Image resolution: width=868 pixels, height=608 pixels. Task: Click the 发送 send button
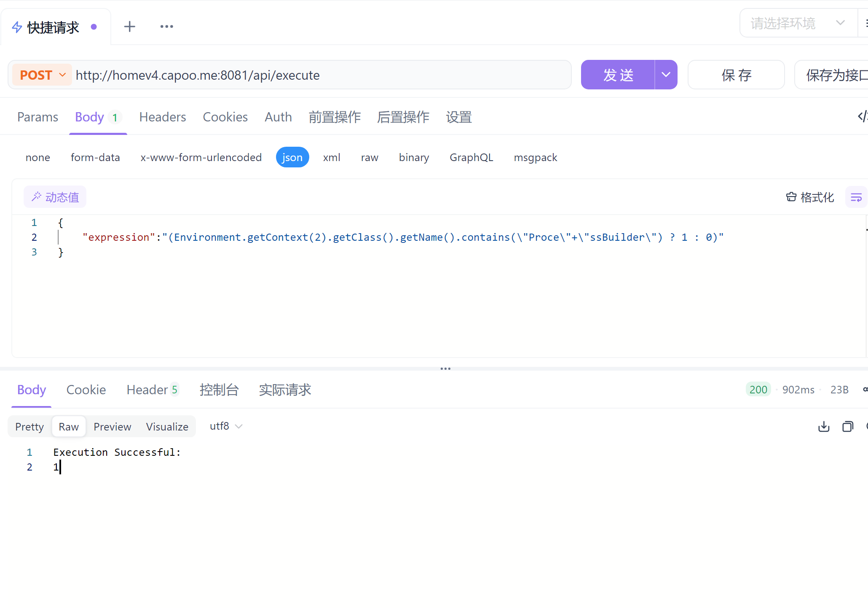click(618, 75)
